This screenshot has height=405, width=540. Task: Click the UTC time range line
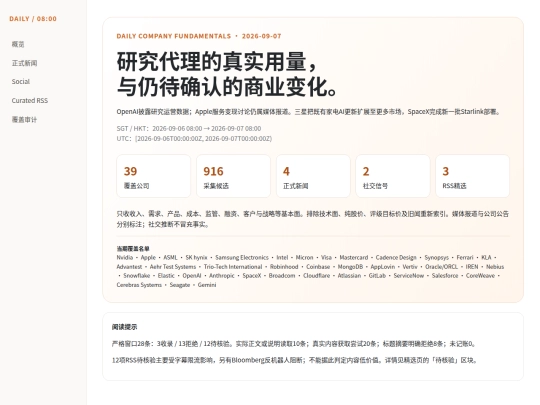pos(194,138)
